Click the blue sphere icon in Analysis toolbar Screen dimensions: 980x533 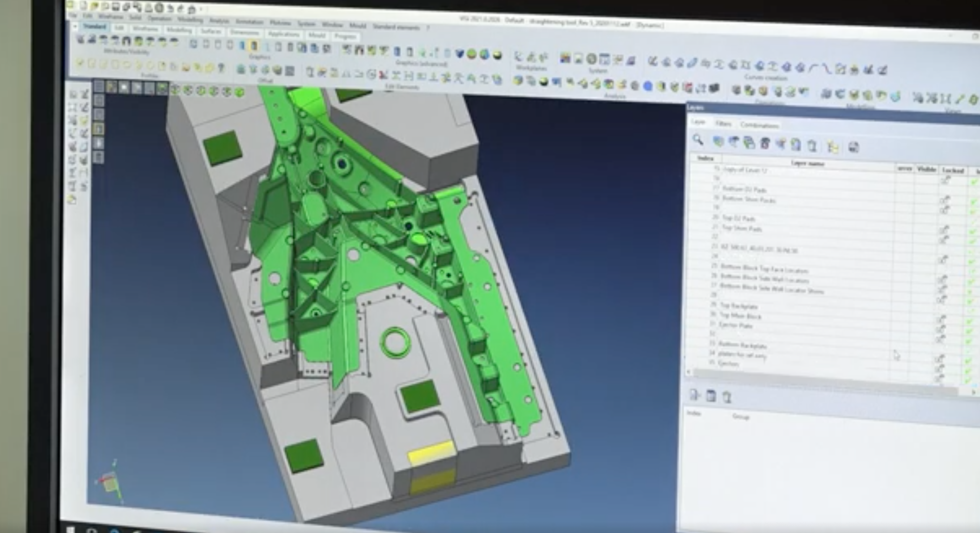tap(648, 87)
